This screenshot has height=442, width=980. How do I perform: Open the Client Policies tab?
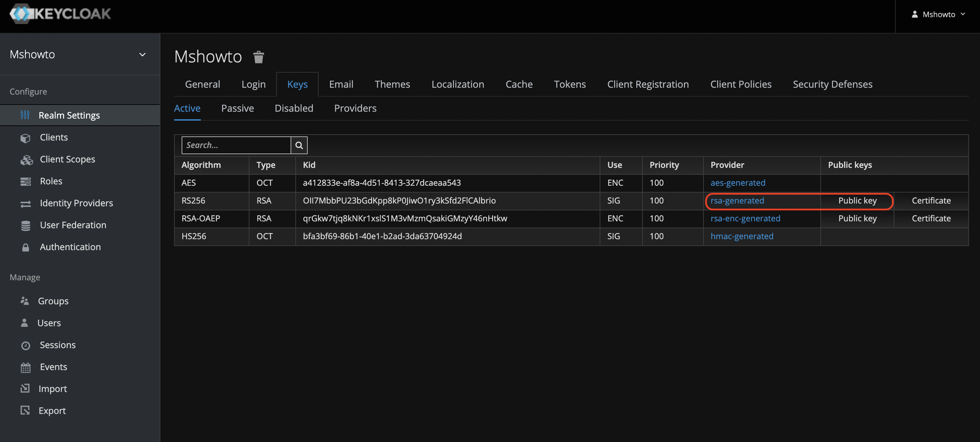coord(741,84)
